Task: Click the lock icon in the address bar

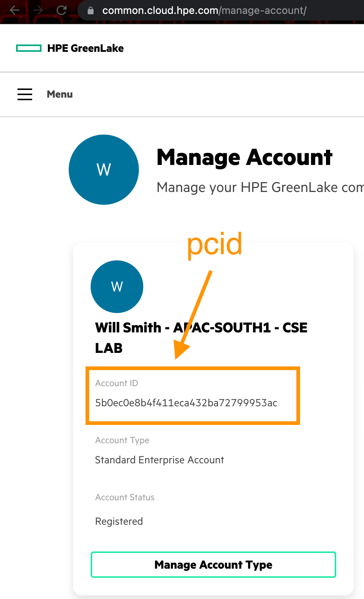Action: [91, 11]
